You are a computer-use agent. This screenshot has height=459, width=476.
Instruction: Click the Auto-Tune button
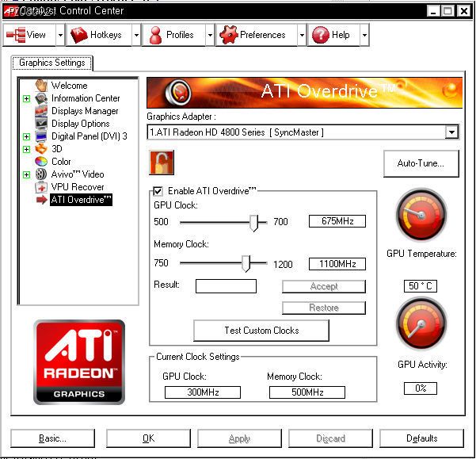point(421,163)
